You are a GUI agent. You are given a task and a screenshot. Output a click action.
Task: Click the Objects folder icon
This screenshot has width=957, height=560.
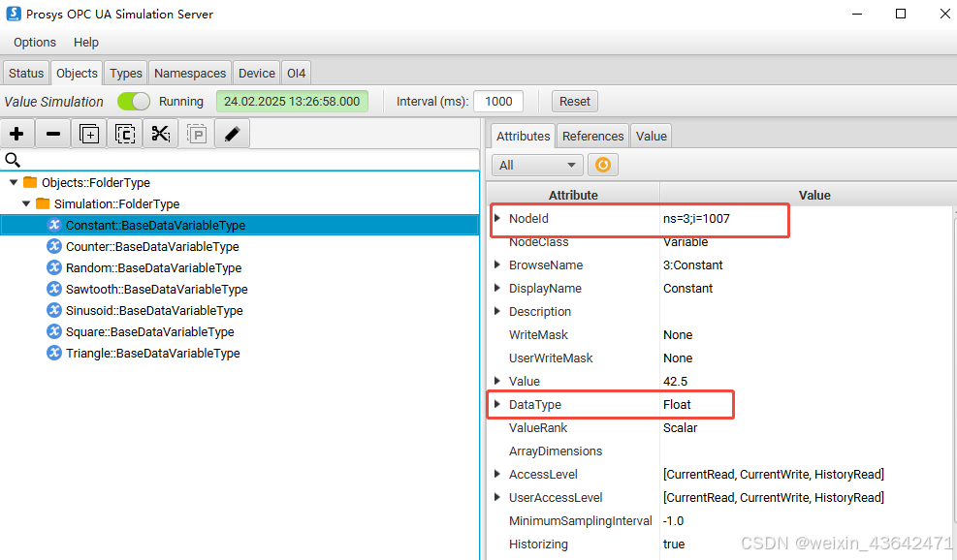30,182
